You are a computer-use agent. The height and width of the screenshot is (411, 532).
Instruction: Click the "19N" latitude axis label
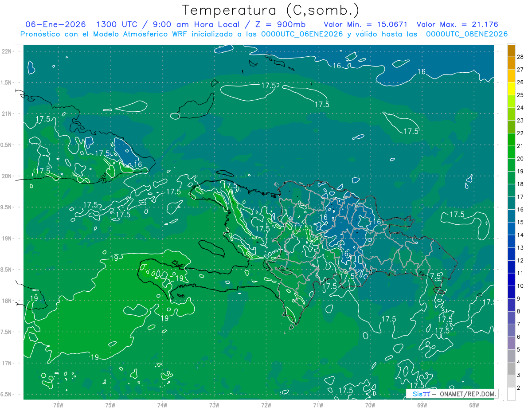(6, 239)
